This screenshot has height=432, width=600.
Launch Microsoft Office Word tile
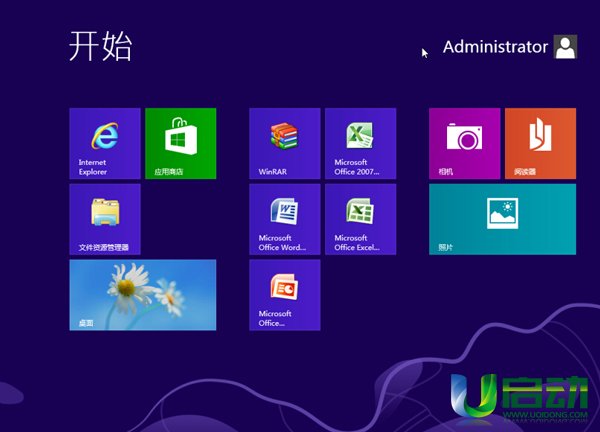285,219
